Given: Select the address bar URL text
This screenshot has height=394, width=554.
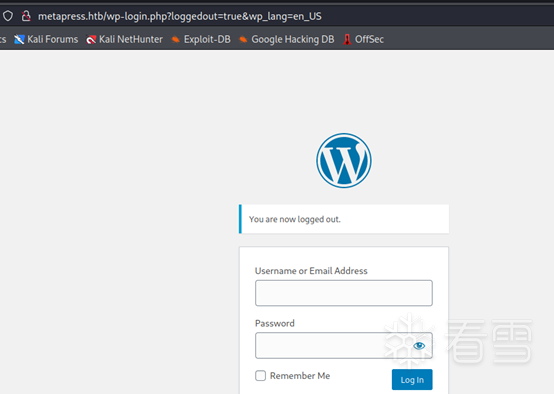Looking at the screenshot, I should pyautogui.click(x=179, y=16).
